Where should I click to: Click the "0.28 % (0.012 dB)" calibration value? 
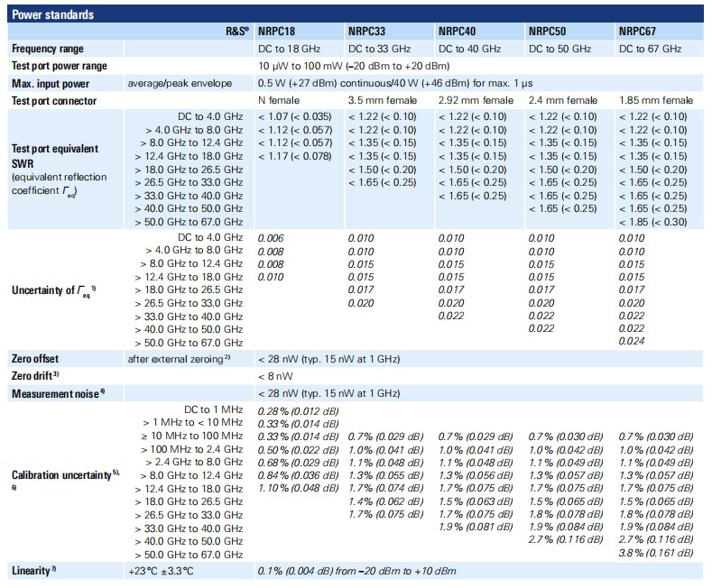[299, 411]
